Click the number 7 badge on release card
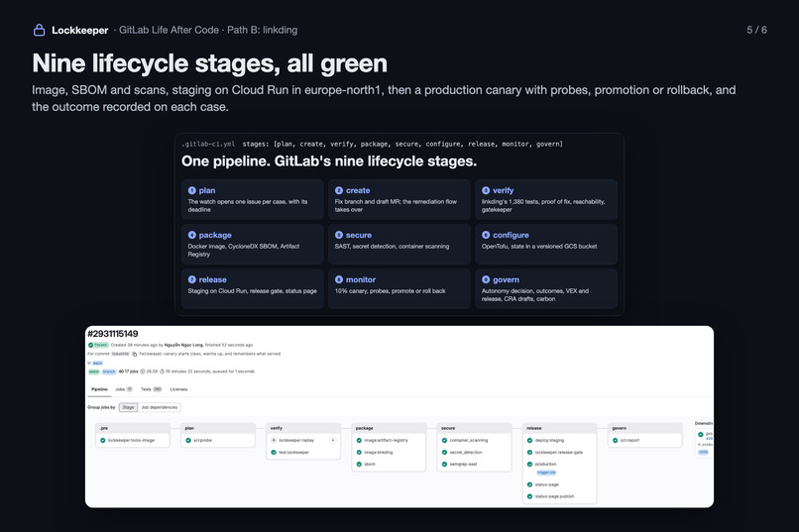The width and height of the screenshot is (799, 532). pyautogui.click(x=191, y=279)
